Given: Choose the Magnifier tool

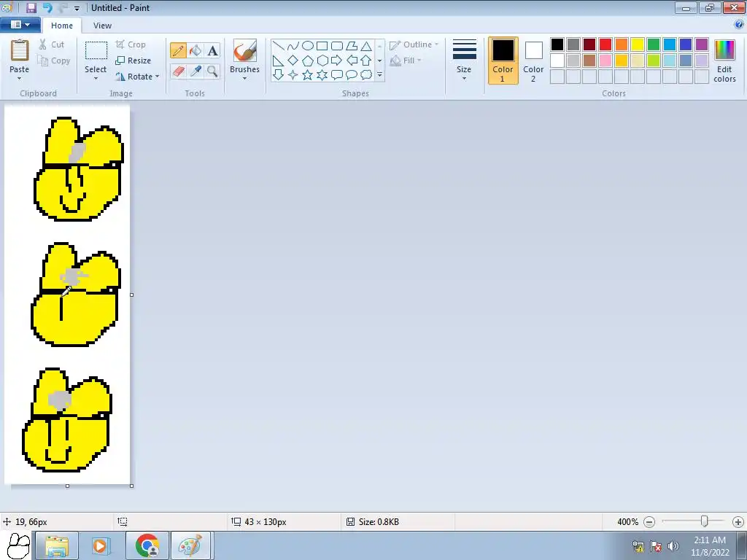Looking at the screenshot, I should 212,71.
